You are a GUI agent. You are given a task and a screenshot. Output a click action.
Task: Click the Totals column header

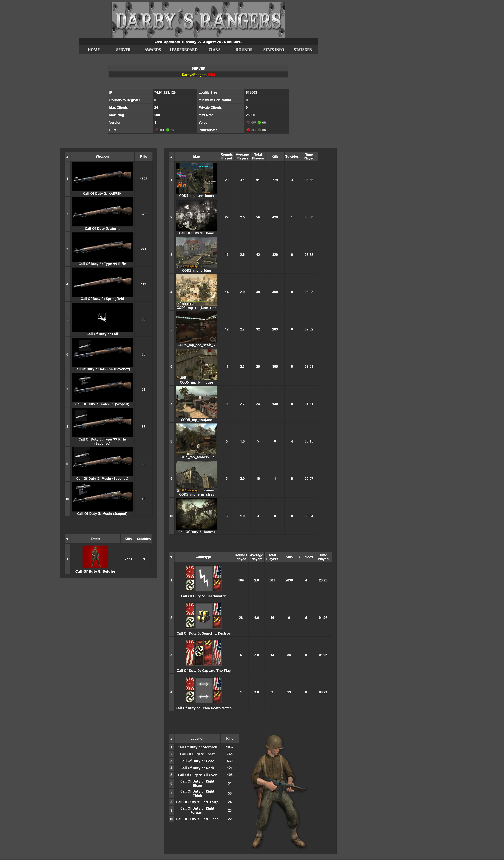[x=95, y=539]
